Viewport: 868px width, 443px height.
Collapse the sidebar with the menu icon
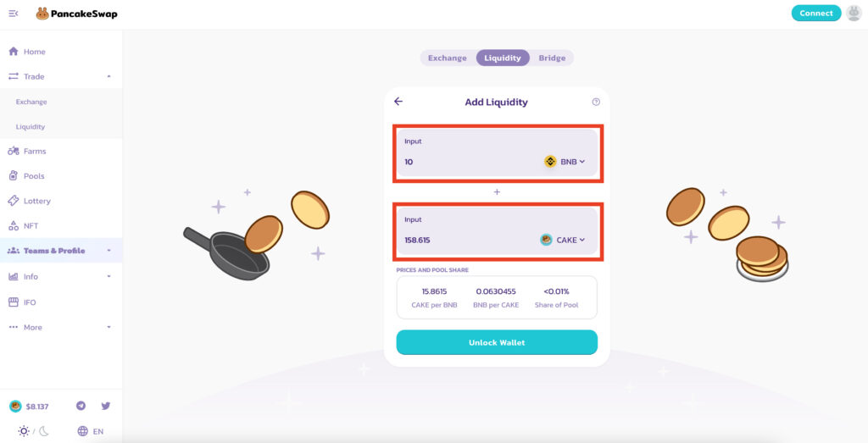tap(14, 14)
